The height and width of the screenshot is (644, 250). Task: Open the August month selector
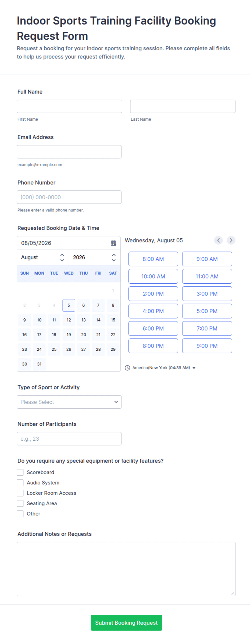(x=43, y=257)
